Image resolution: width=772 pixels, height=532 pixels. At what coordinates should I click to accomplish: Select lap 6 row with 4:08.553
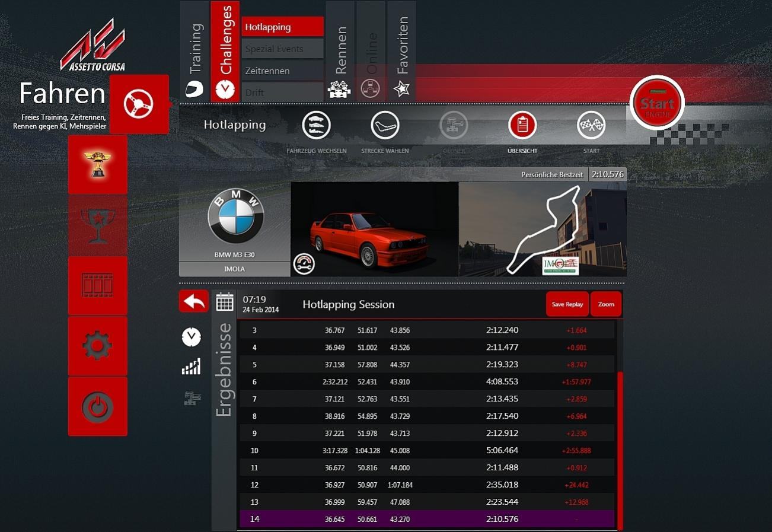pos(427,382)
